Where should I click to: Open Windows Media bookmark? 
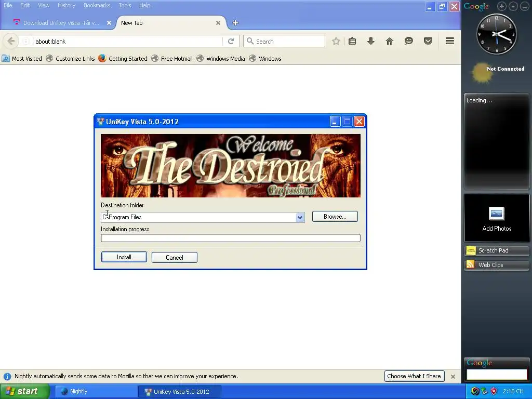click(x=221, y=59)
